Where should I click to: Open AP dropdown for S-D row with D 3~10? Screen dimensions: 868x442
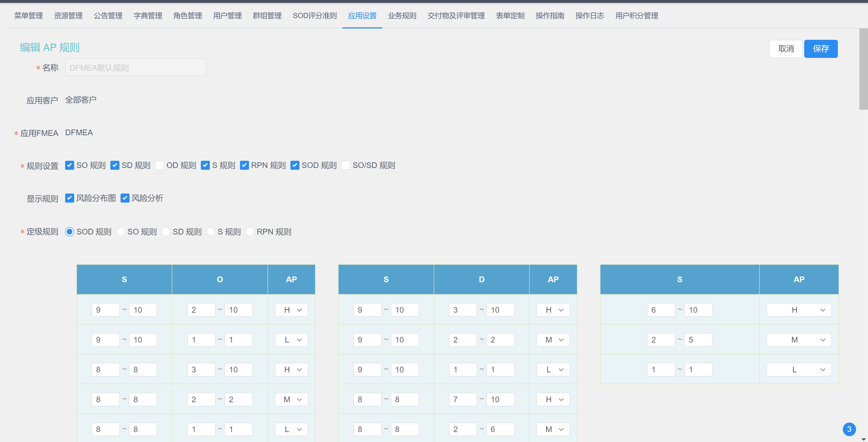(x=553, y=310)
